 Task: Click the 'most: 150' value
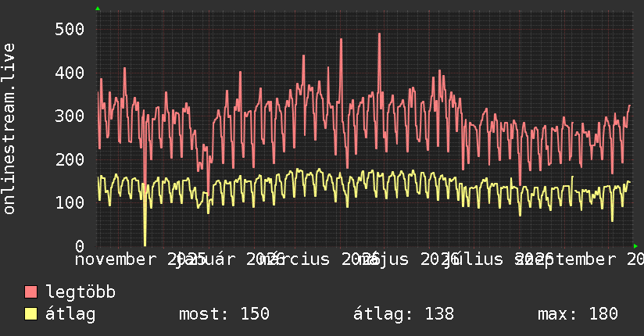tap(224, 314)
